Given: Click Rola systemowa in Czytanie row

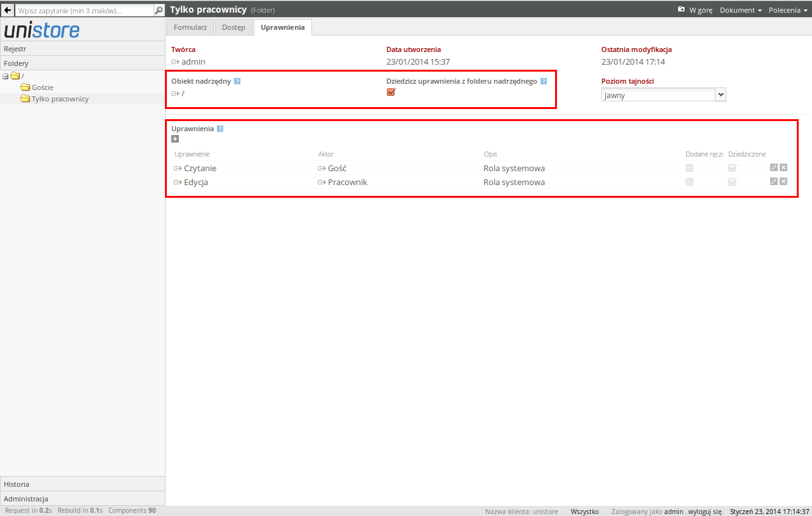Looking at the screenshot, I should pyautogui.click(x=514, y=169).
